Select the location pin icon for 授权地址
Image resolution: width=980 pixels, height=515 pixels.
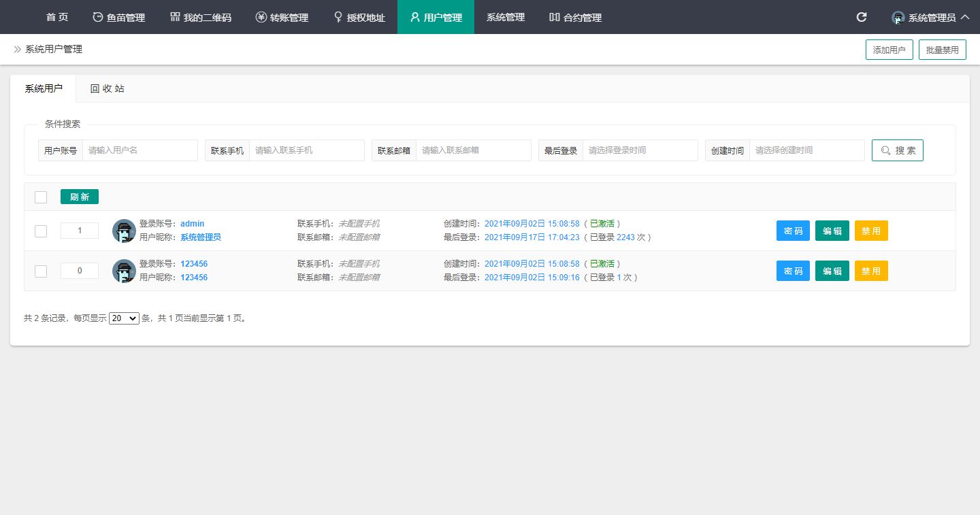click(x=338, y=17)
